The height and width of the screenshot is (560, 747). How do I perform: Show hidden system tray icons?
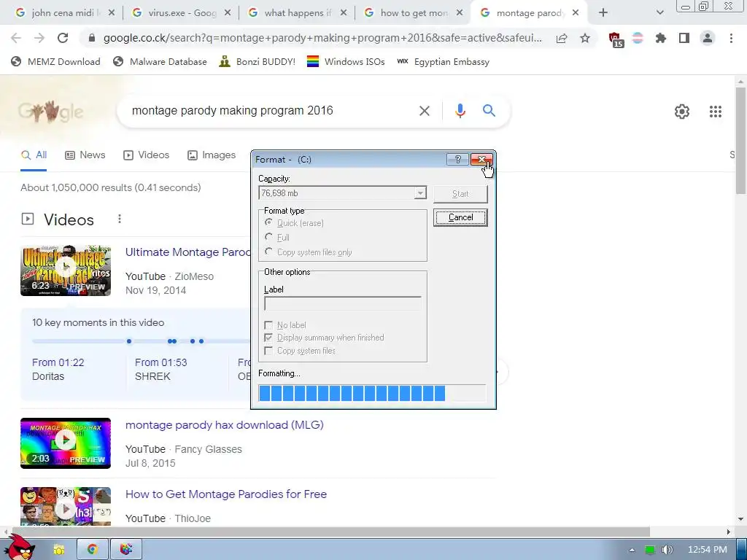[632, 550]
